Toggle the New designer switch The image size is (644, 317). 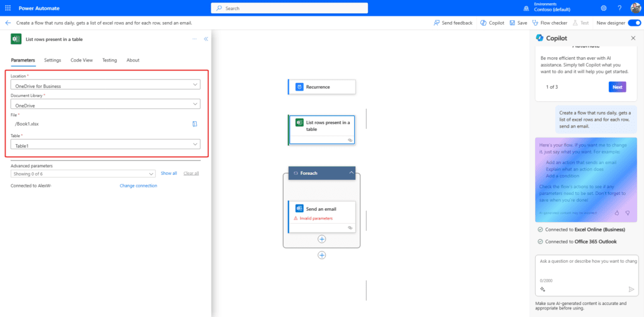pyautogui.click(x=634, y=23)
